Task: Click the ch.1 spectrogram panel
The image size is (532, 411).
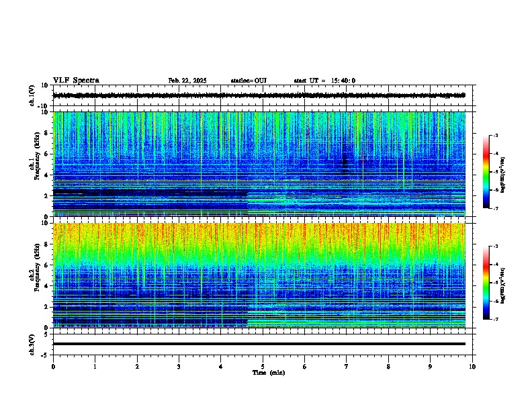Action: coord(259,164)
